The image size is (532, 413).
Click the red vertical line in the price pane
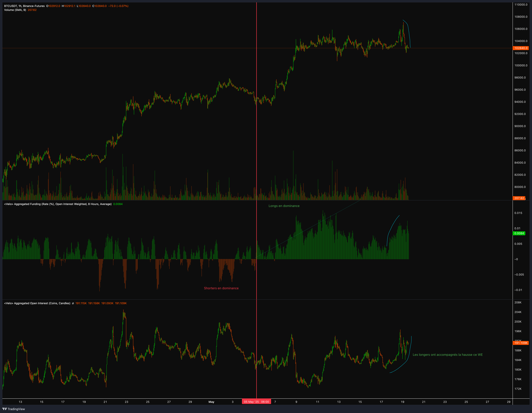257,122
